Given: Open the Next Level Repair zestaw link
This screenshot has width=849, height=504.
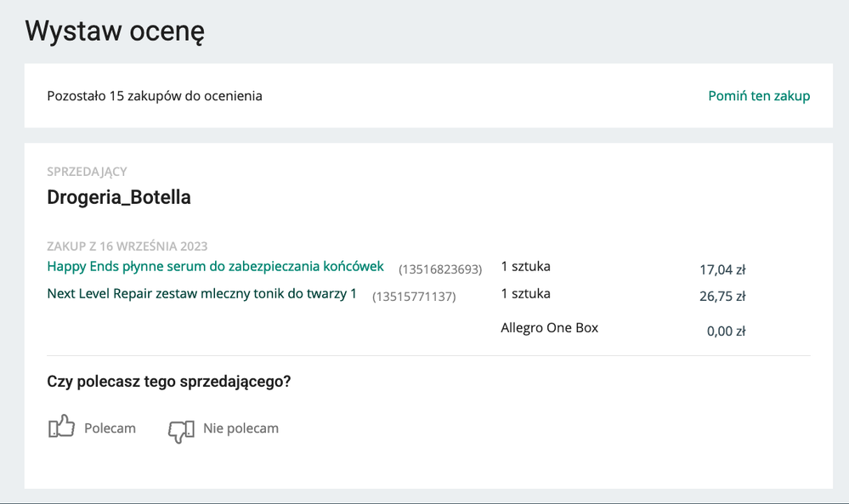Looking at the screenshot, I should tap(202, 293).
